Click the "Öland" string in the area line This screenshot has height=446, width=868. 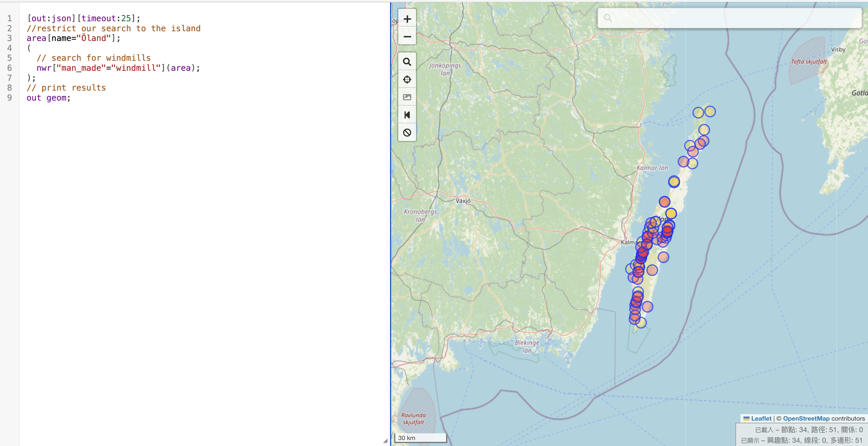point(94,38)
